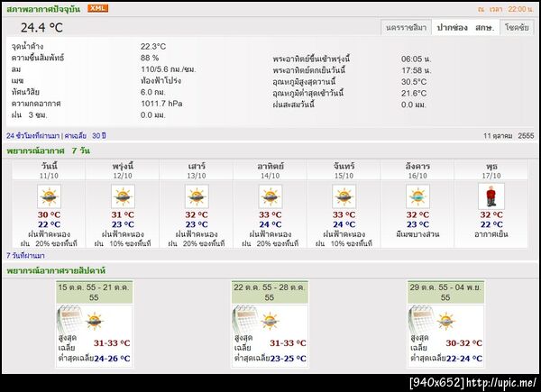Image resolution: width=541 pixels, height=392 pixels.
Task: Select the วันนี้ 11/10 day header
Action: point(49,170)
